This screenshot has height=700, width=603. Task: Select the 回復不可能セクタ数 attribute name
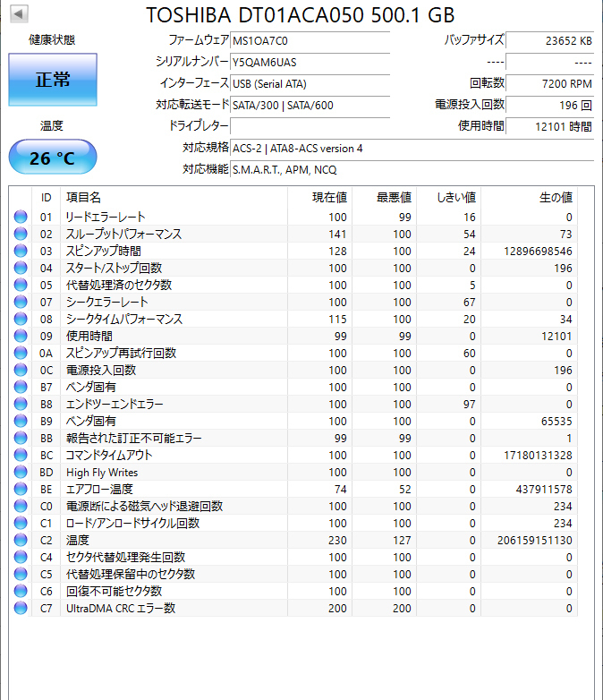click(115, 591)
